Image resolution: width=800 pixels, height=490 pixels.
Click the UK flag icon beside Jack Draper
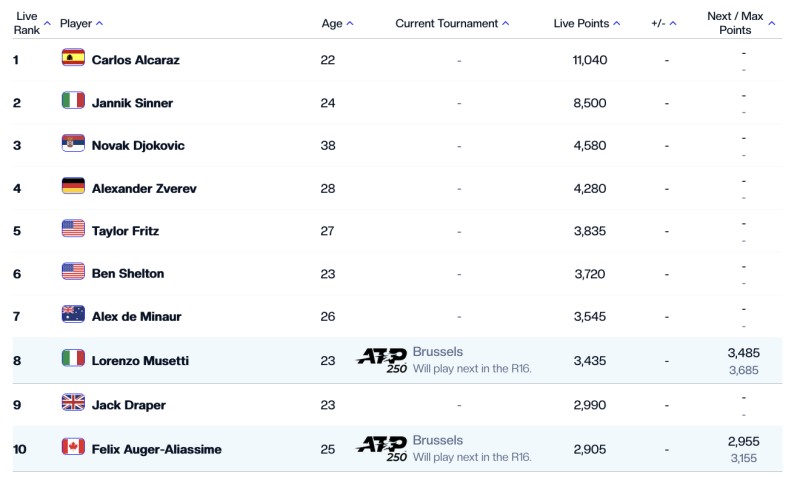(73, 403)
